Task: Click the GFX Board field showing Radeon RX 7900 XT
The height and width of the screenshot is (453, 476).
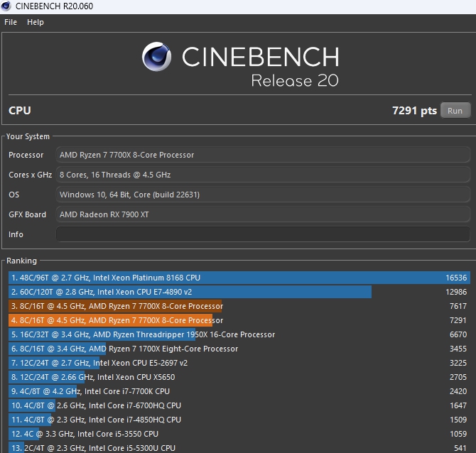Action: click(x=263, y=214)
